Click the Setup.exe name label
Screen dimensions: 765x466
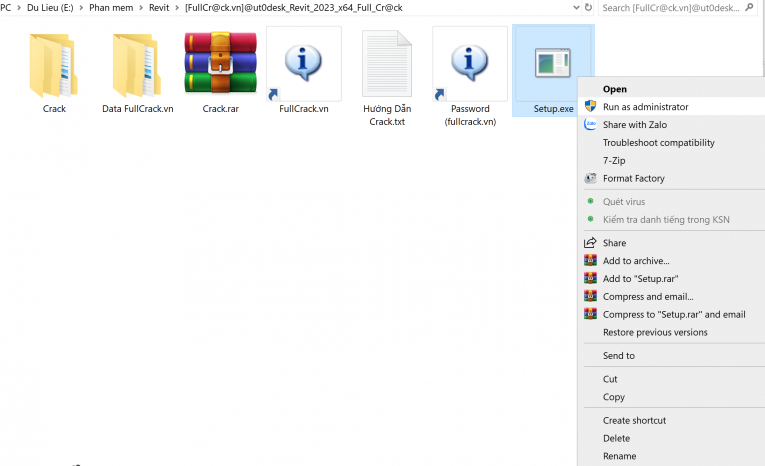(553, 109)
